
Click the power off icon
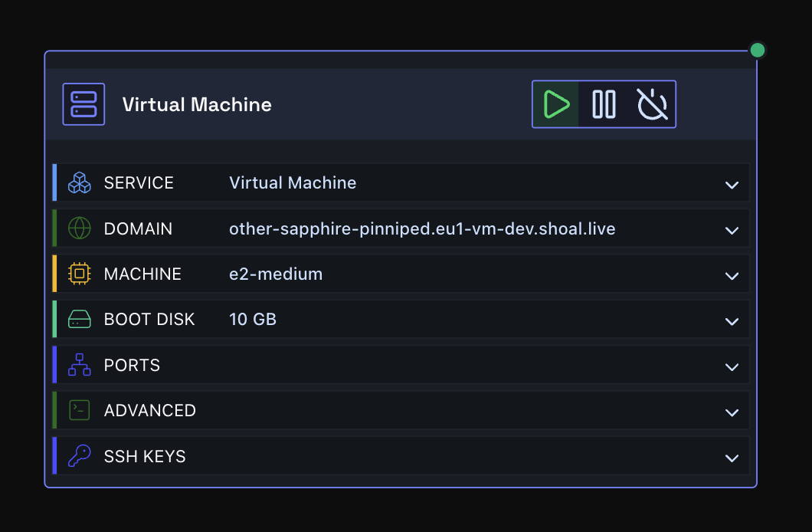coord(652,104)
